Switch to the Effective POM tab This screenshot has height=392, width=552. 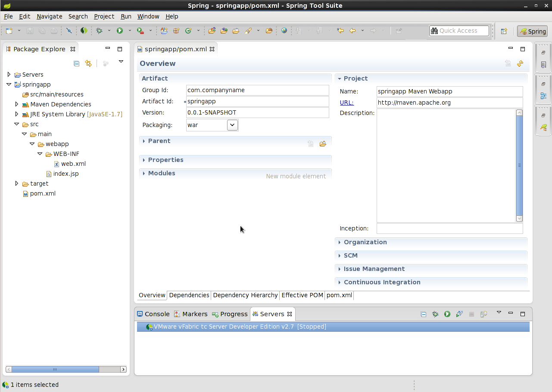pos(302,295)
